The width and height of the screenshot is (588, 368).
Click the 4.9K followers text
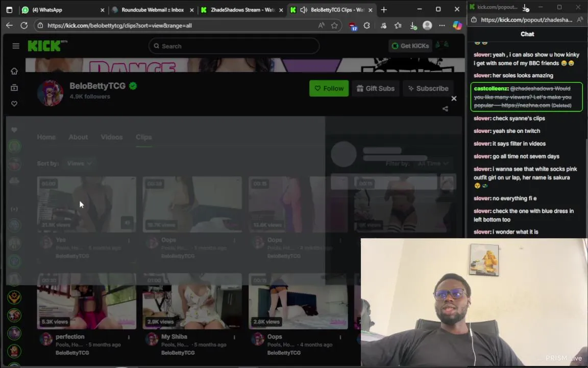point(90,97)
